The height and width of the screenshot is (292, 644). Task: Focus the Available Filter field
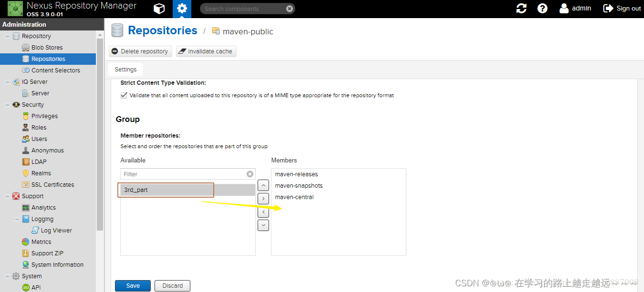(x=188, y=174)
